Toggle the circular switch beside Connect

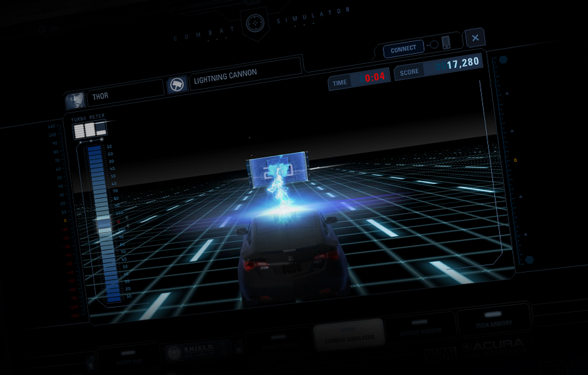tap(434, 44)
